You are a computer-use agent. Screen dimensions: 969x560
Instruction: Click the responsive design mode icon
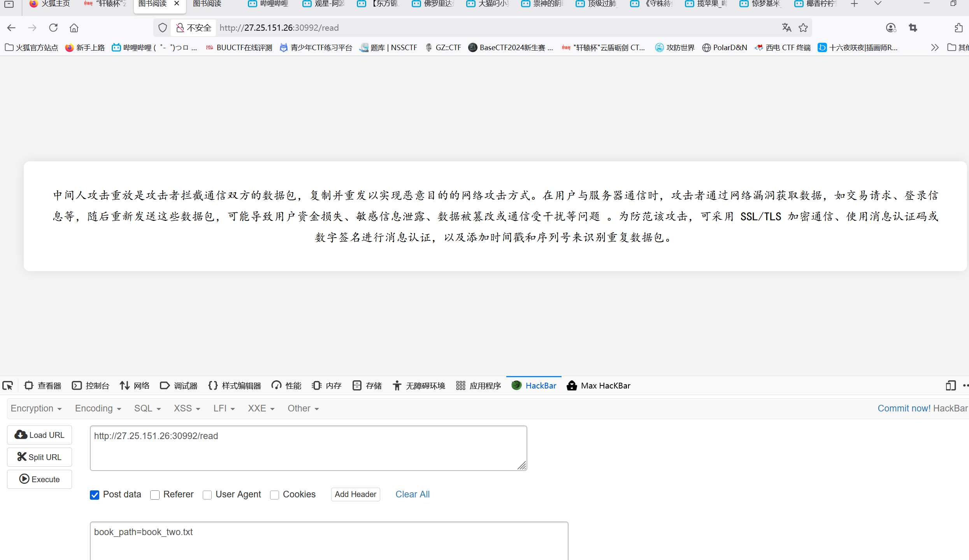(950, 385)
